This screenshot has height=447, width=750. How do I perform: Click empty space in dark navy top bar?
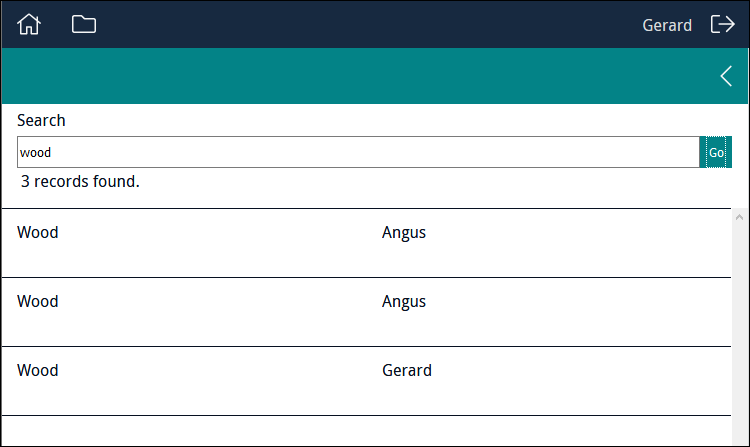360,25
